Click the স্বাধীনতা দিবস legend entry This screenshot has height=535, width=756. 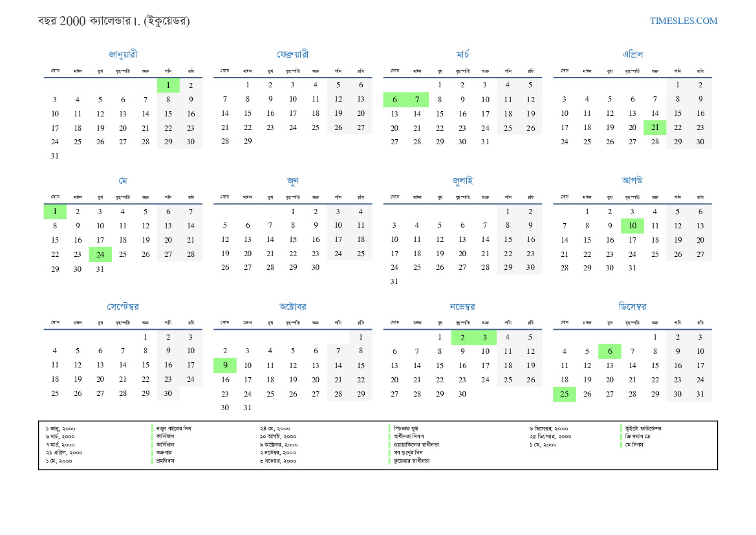point(404,437)
